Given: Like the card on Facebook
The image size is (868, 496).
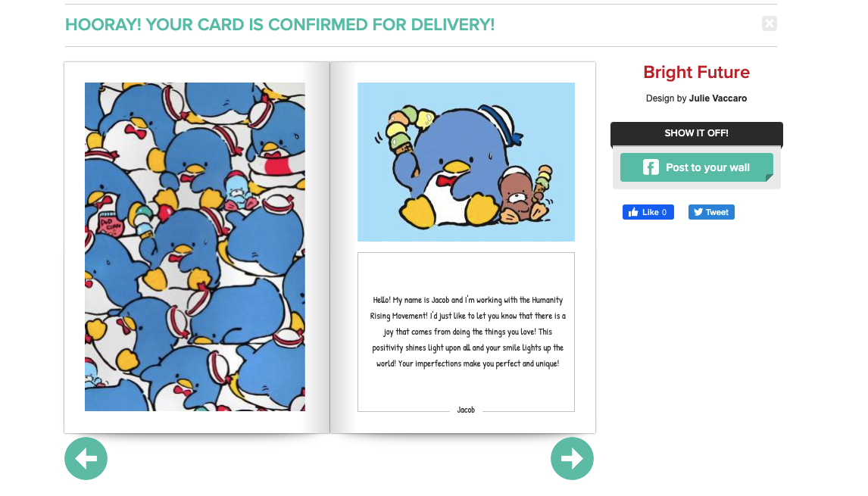Looking at the screenshot, I should [x=648, y=212].
